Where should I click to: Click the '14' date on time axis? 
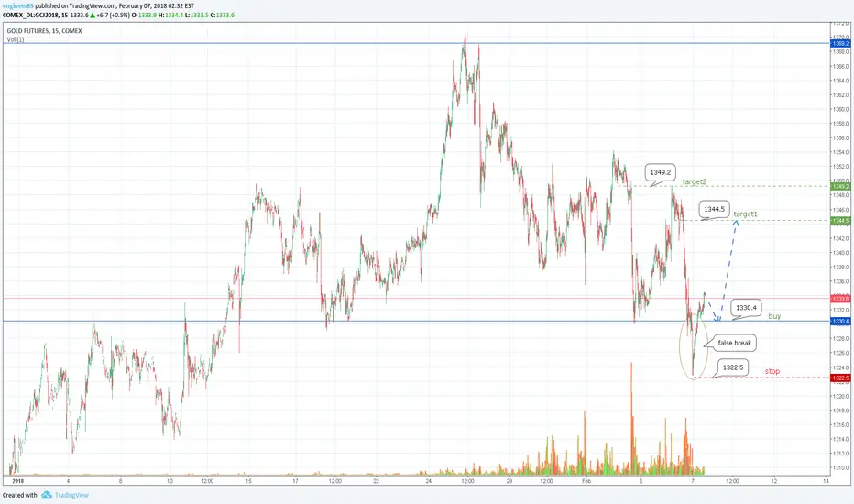coord(827,481)
